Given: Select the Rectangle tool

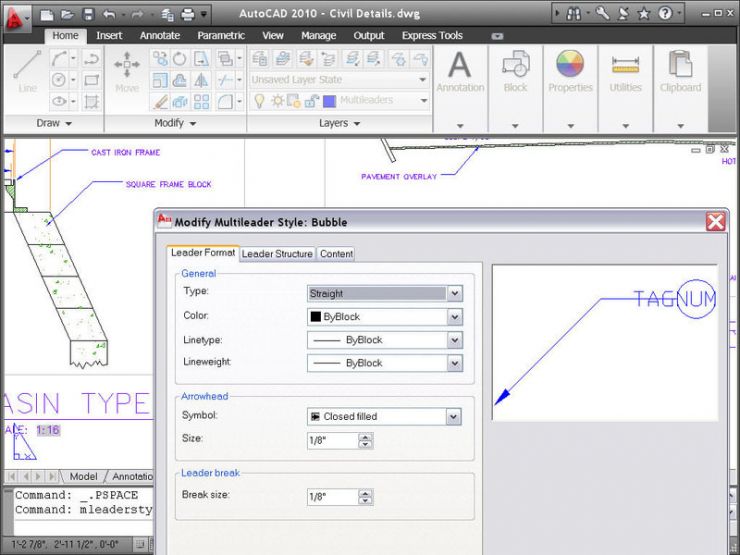Looking at the screenshot, I should click(91, 80).
